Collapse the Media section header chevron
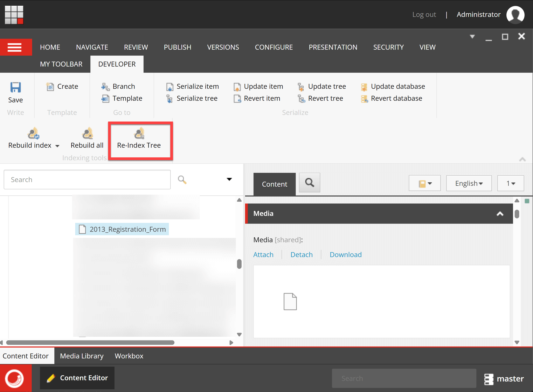This screenshot has height=392, width=533. [500, 214]
